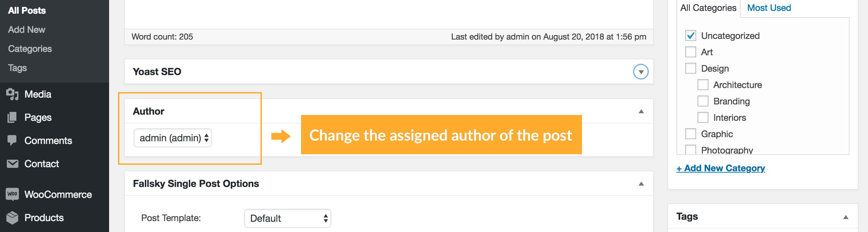868x232 pixels.
Task: Click the Pages icon in sidebar
Action: 12,117
